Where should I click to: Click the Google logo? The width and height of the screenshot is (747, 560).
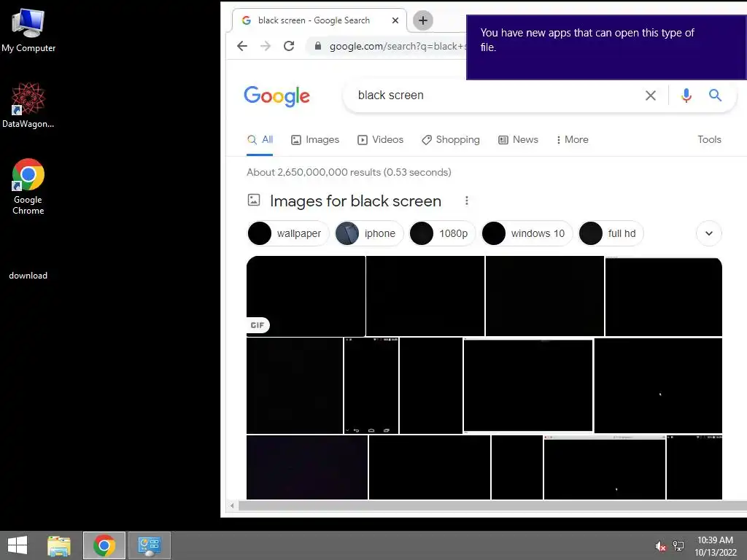276,96
